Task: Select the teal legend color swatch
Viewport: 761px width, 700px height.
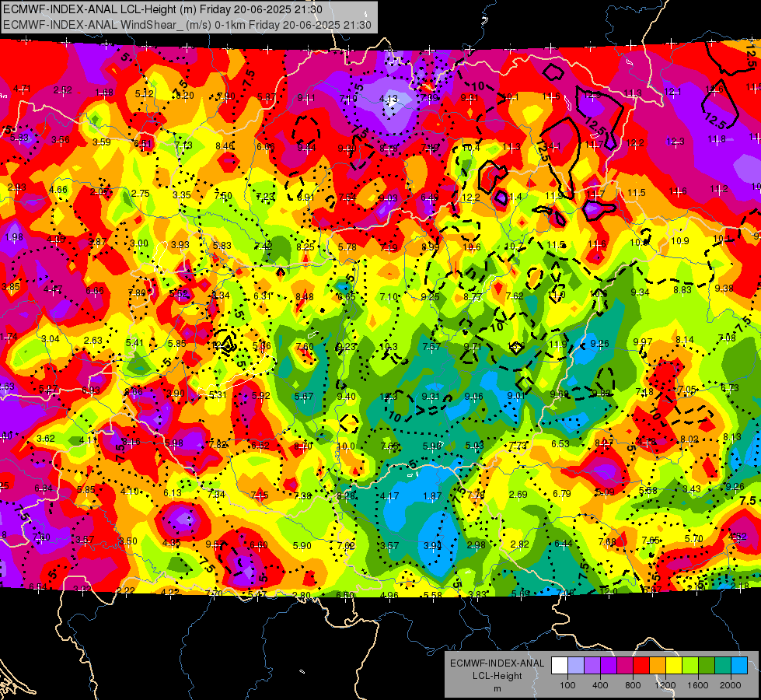Action: pos(723,666)
